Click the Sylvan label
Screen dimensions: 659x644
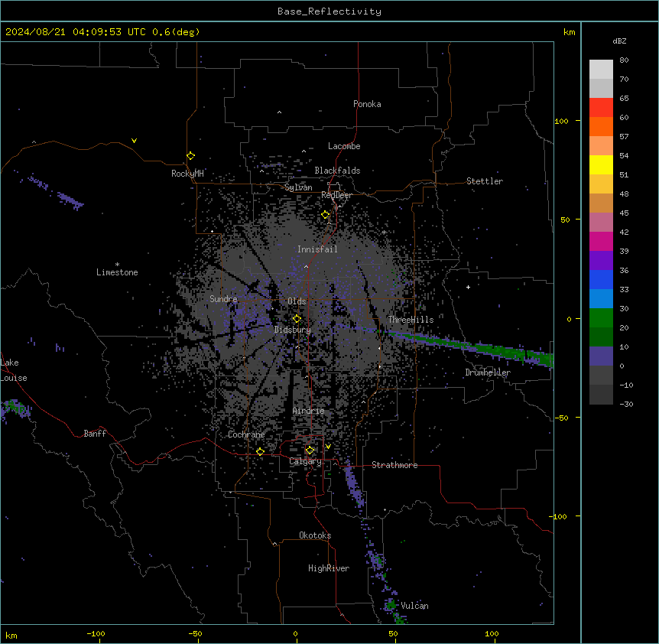tap(298, 187)
